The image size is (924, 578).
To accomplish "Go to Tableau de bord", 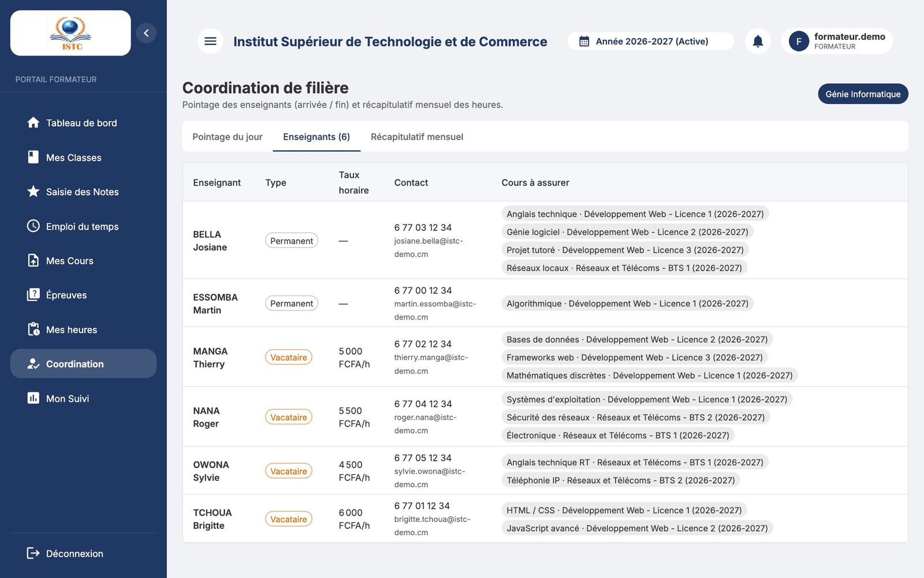I will pyautogui.click(x=83, y=123).
